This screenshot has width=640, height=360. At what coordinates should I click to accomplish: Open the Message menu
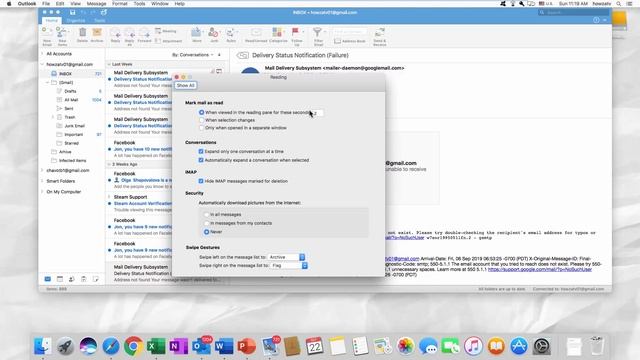pyautogui.click(x=96, y=4)
